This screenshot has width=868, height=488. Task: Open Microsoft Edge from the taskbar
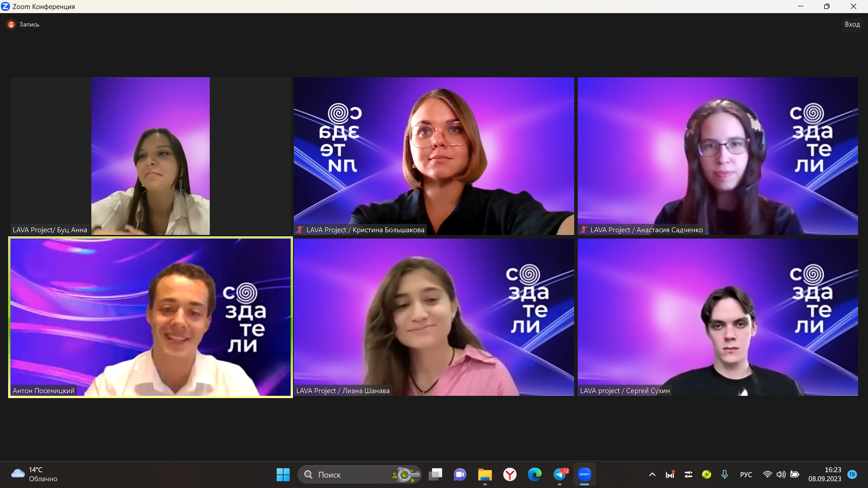(x=534, y=474)
